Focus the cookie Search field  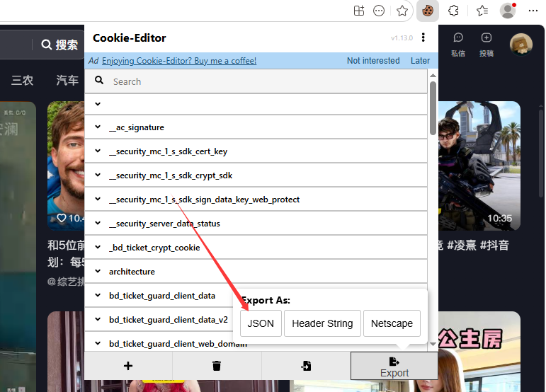pyautogui.click(x=256, y=81)
